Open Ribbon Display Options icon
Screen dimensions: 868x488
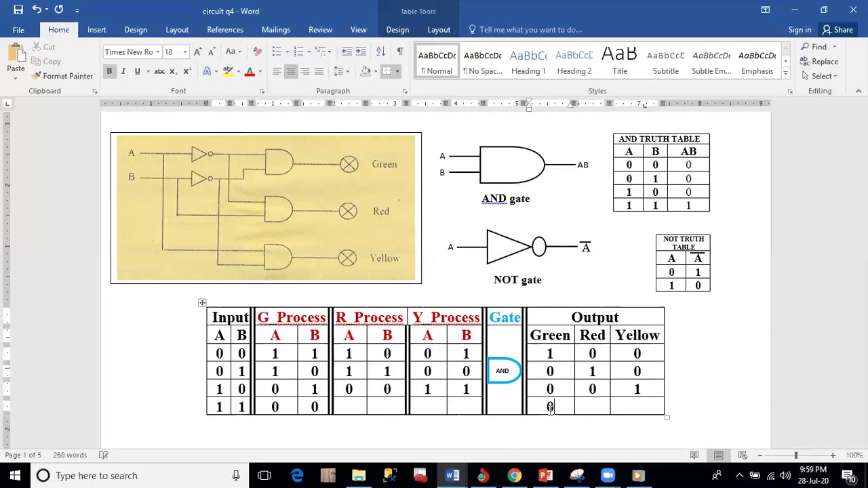(x=765, y=9)
